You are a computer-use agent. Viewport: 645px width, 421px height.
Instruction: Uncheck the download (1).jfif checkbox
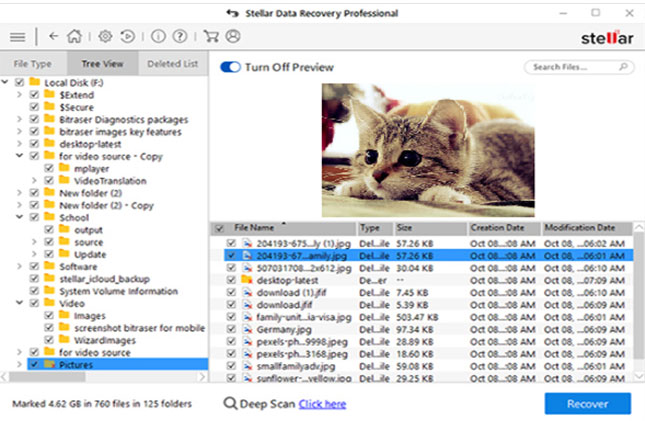click(x=231, y=292)
